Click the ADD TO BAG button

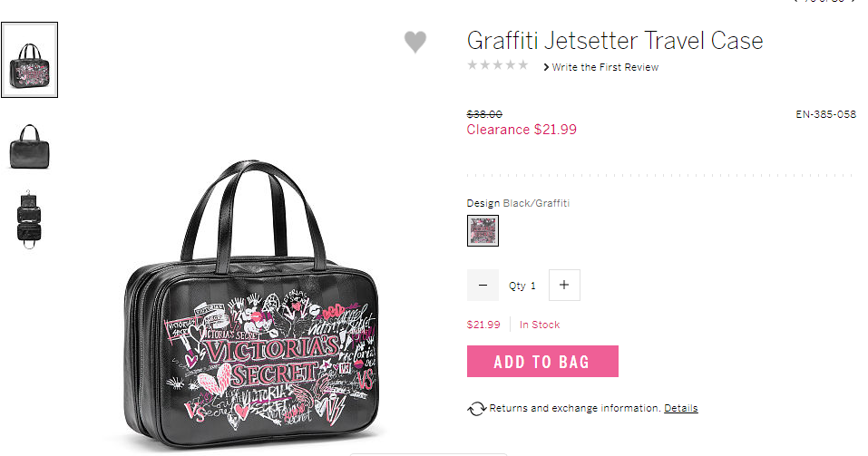(x=542, y=362)
